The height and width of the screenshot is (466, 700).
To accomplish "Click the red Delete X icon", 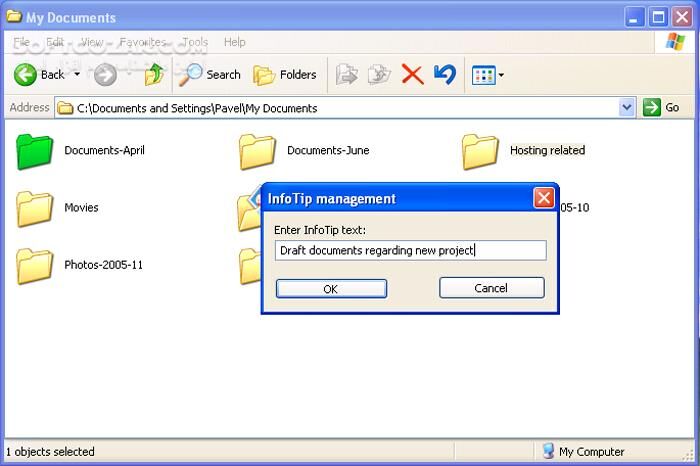I will [x=412, y=75].
